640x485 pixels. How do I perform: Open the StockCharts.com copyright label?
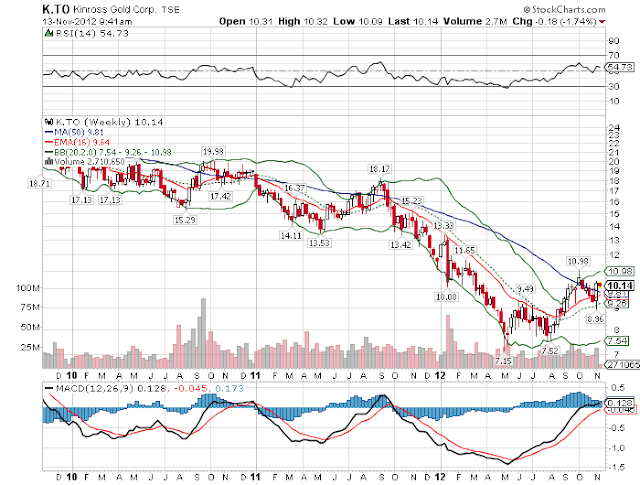tap(564, 9)
